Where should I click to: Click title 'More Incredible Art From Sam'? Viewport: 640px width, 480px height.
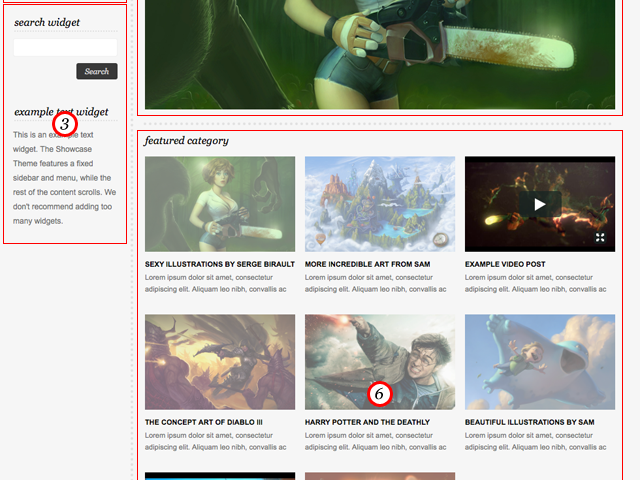point(367,264)
